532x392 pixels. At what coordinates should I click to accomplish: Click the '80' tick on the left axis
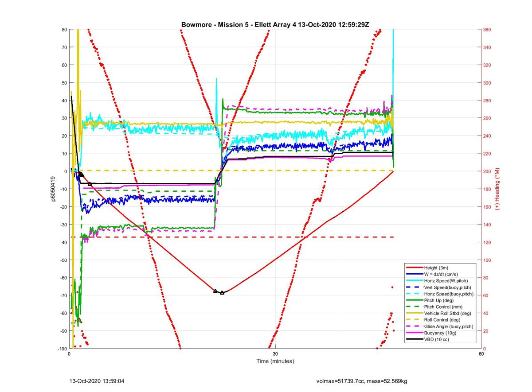click(64, 30)
